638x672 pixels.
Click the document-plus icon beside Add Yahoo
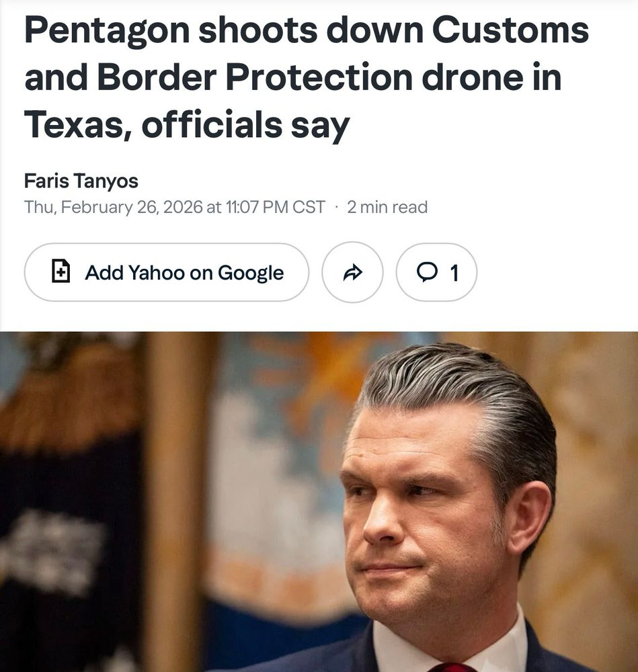[61, 271]
